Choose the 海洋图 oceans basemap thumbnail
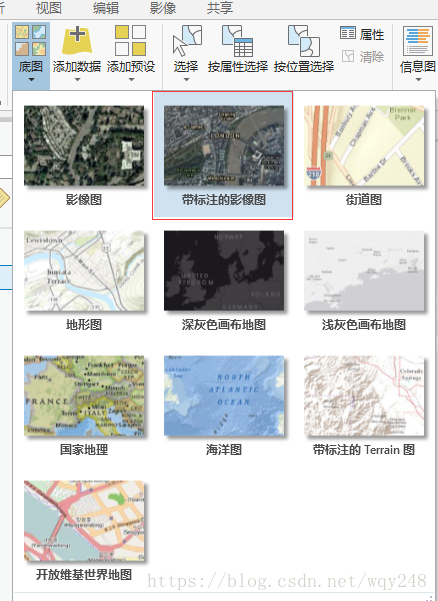Screen dimensions: 438x601 (224, 396)
